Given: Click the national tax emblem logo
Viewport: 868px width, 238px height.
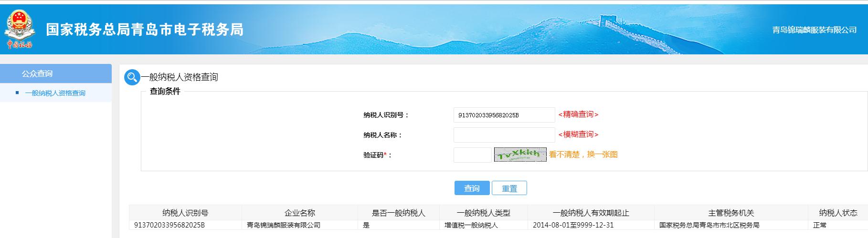Looking at the screenshot, I should click(x=20, y=29).
